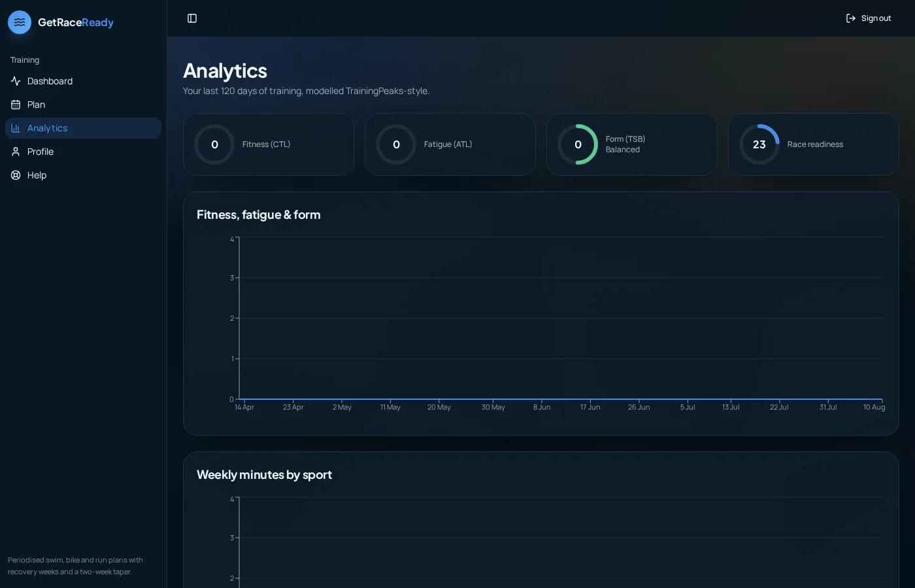
Task: Click the 5 Jul axis label
Action: pyautogui.click(x=688, y=407)
